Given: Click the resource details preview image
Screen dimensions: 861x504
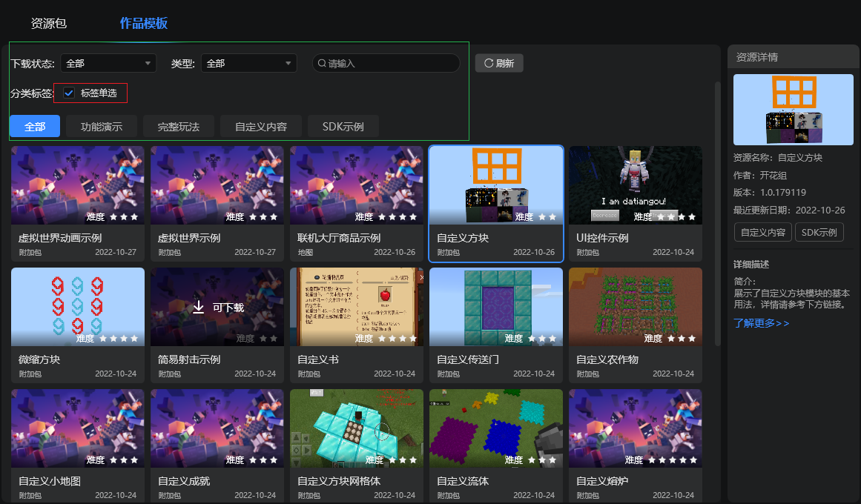Looking at the screenshot, I should tap(793, 109).
